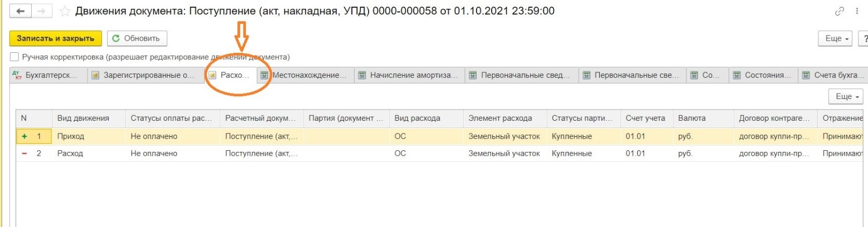
Task: Expand the Еще dropdown above the table
Action: (846, 96)
